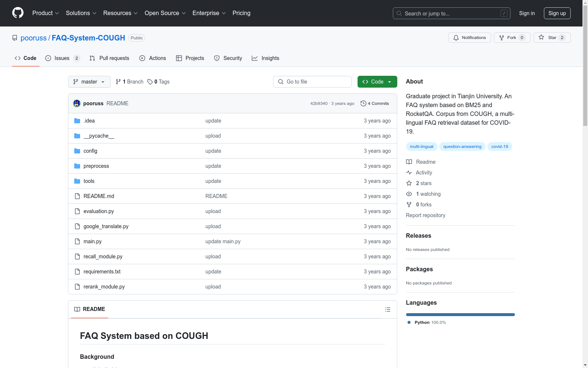
Task: Open commit hash 42b9340
Action: pos(319,103)
